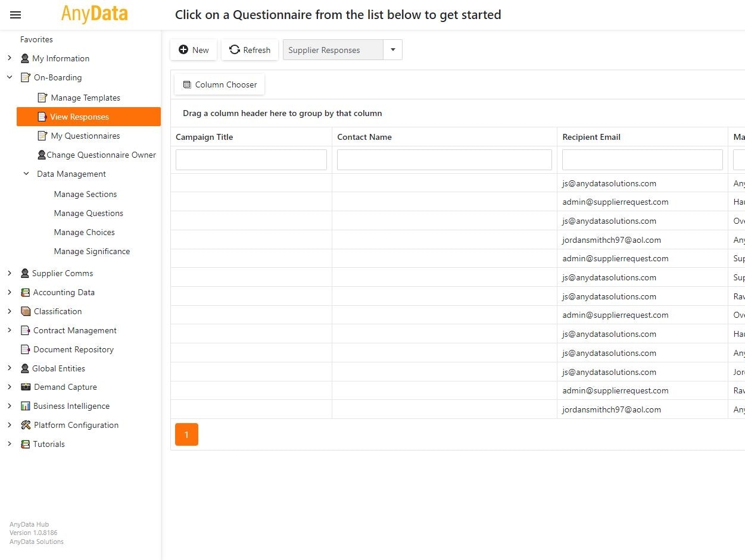Click the Recipient Email filter field
The height and width of the screenshot is (560, 745).
(642, 159)
